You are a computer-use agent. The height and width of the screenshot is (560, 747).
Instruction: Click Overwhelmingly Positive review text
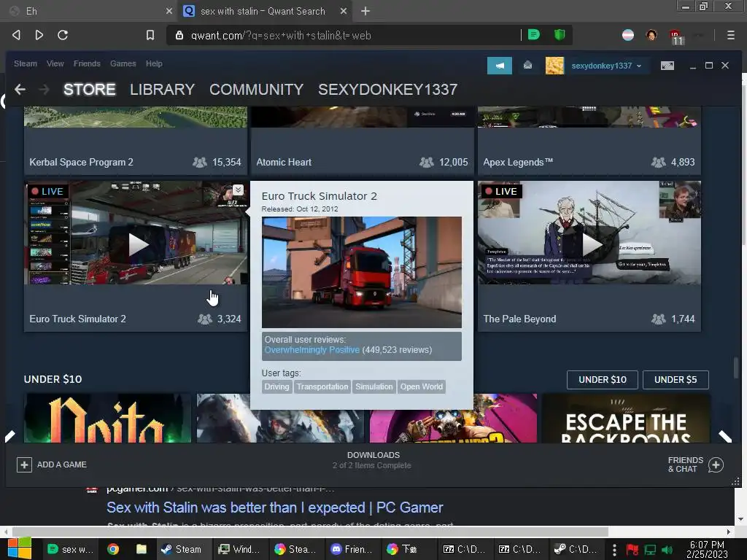pyautogui.click(x=311, y=350)
